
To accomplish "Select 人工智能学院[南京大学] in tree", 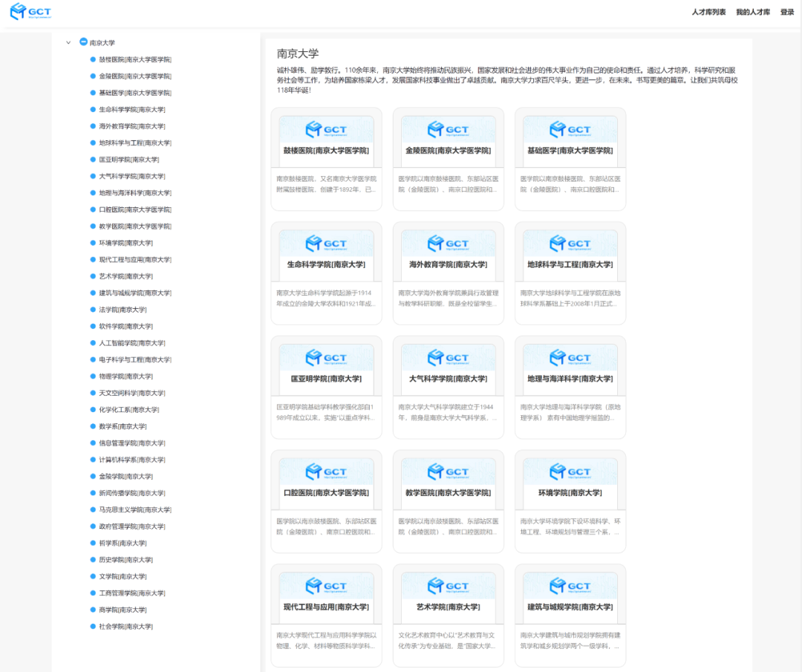I will 132,343.
